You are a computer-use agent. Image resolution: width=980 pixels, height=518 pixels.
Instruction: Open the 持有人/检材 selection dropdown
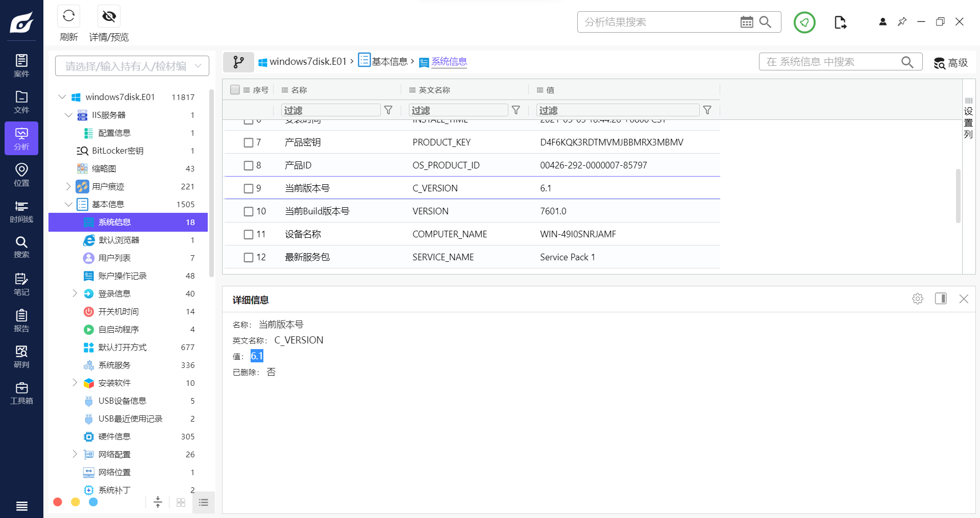(132, 66)
